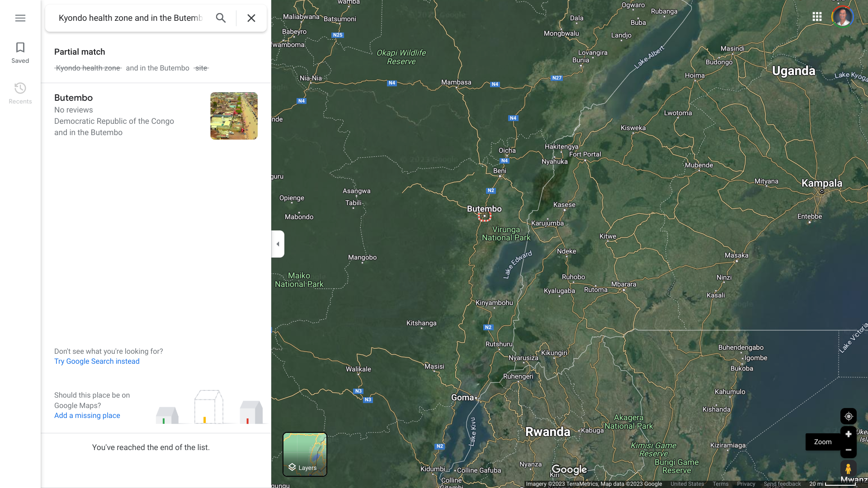This screenshot has width=868, height=488.
Task: Select the Street View pegman
Action: pos(848,469)
